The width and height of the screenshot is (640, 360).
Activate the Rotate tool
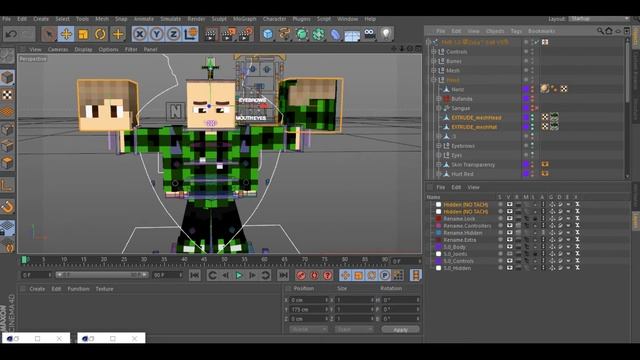click(100, 34)
